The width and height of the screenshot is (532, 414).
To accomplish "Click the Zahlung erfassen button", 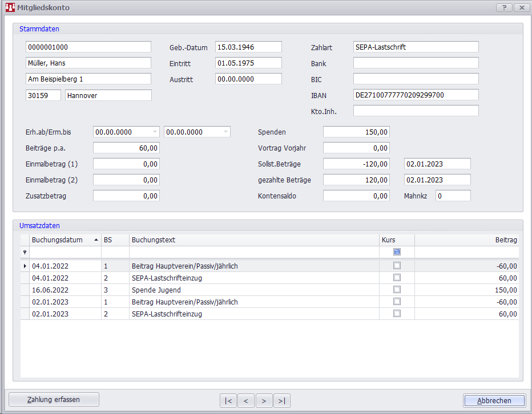I will 54,400.
